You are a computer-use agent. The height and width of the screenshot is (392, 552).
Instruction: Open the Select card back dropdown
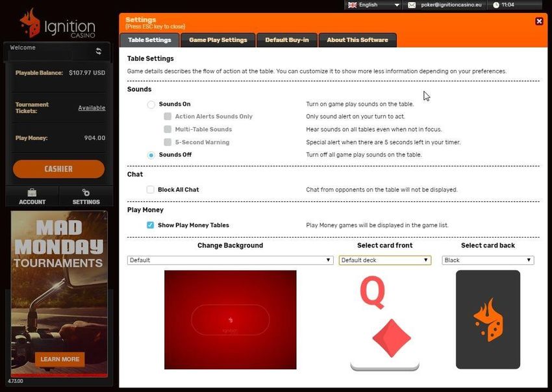488,260
